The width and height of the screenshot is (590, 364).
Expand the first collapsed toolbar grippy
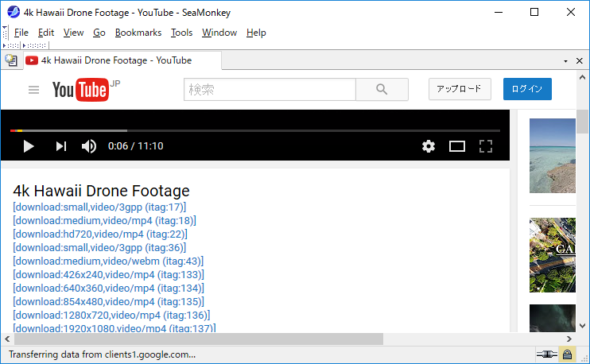pos(11,45)
